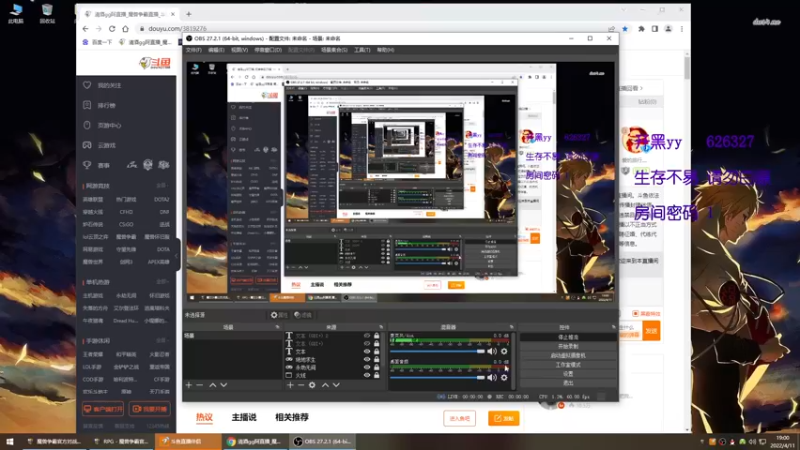
Task: Click the 进入鱼吧 button
Action: pyautogui.click(x=460, y=418)
